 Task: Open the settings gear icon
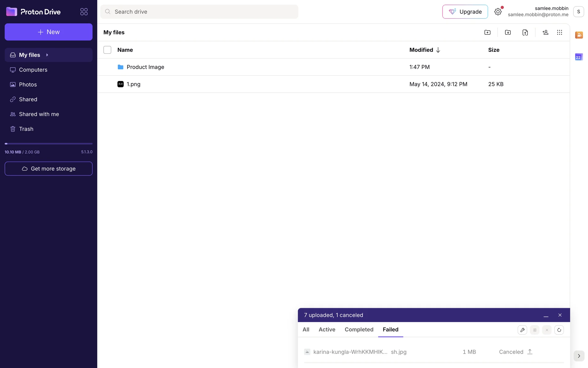point(498,12)
